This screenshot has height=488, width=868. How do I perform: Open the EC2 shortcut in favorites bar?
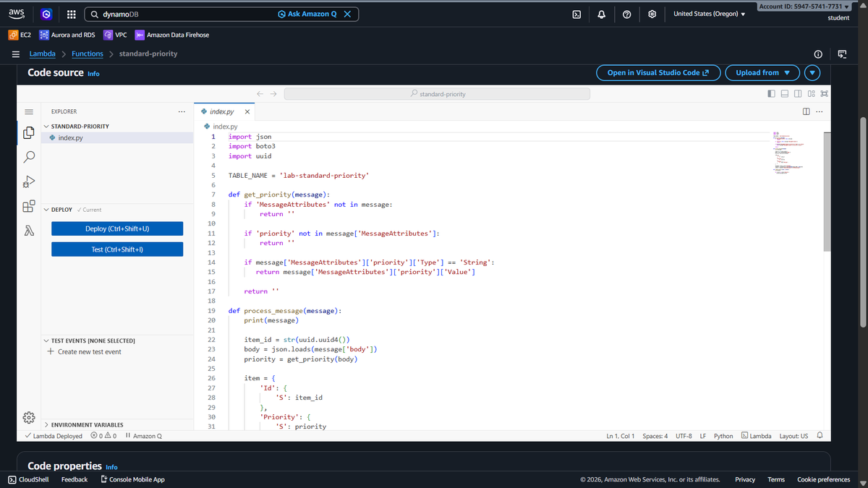(x=20, y=35)
